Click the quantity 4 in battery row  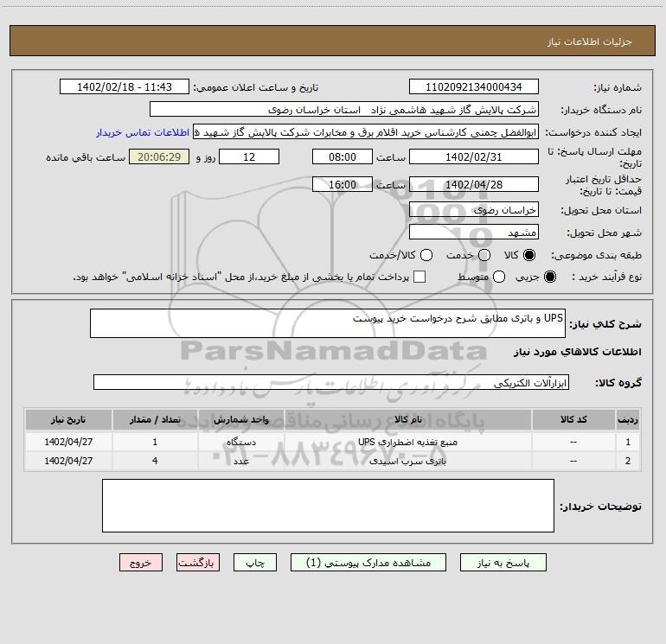tap(155, 461)
